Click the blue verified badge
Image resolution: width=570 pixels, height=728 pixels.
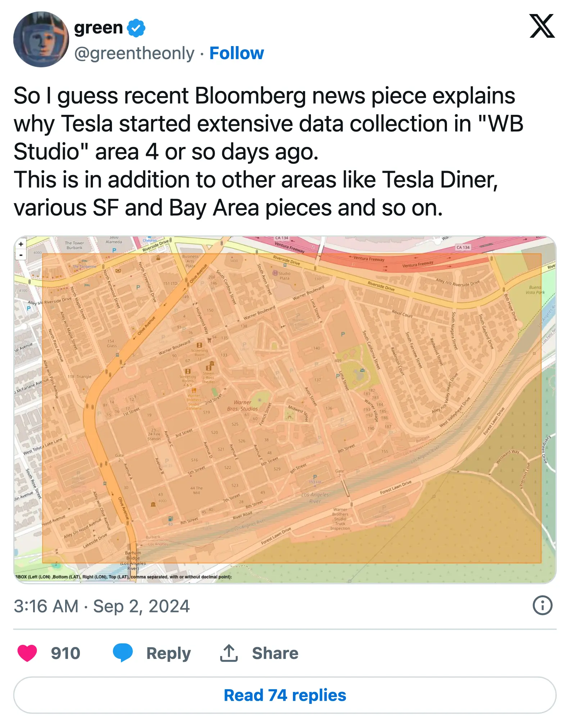[x=136, y=28]
